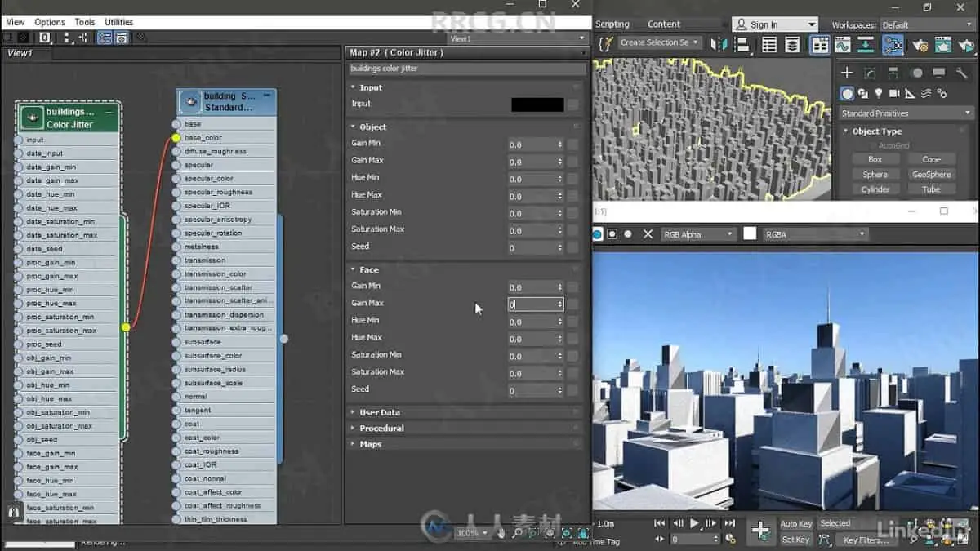
Task: Toggle the map button beside Input color
Action: [572, 104]
